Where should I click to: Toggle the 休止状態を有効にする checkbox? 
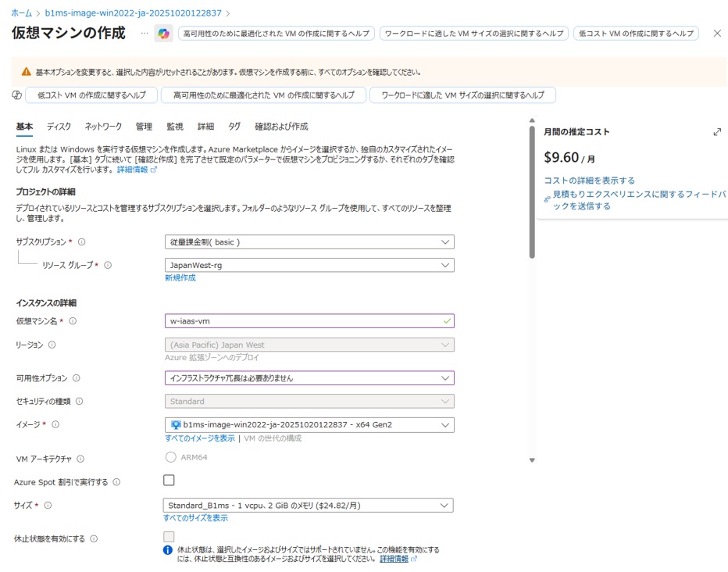coord(169,538)
